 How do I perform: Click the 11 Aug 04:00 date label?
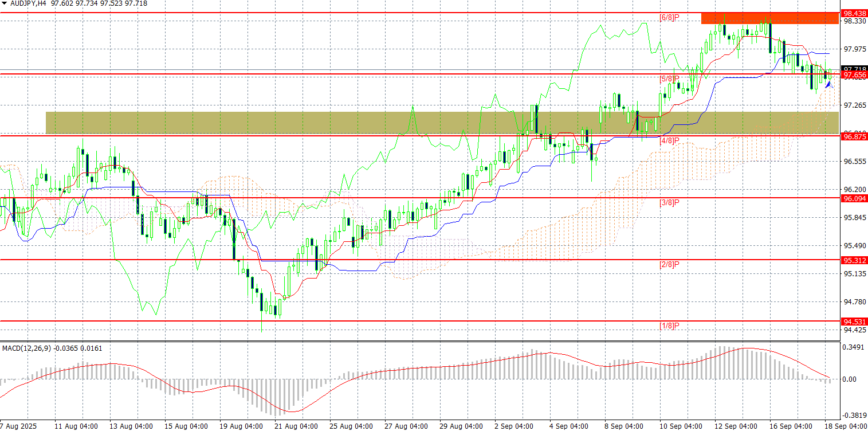click(x=76, y=426)
